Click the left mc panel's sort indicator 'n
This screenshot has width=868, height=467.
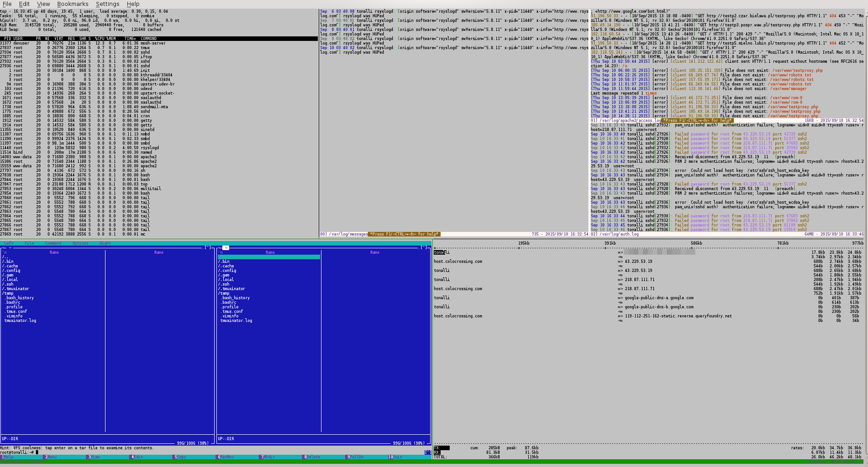pyautogui.click(x=5, y=252)
